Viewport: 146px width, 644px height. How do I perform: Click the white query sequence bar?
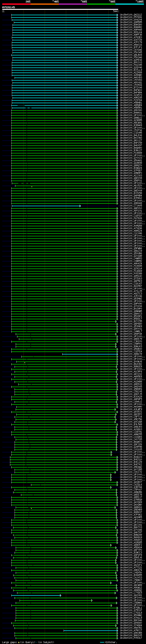point(60,9)
